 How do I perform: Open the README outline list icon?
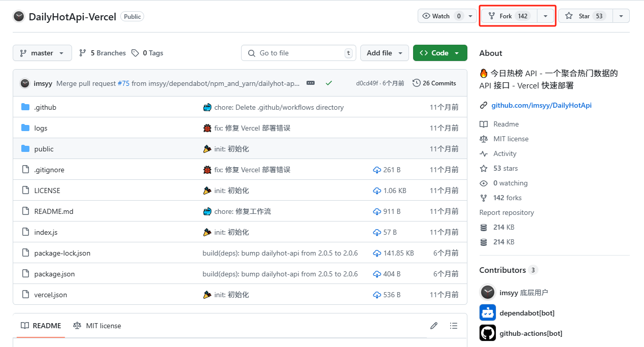pos(454,326)
